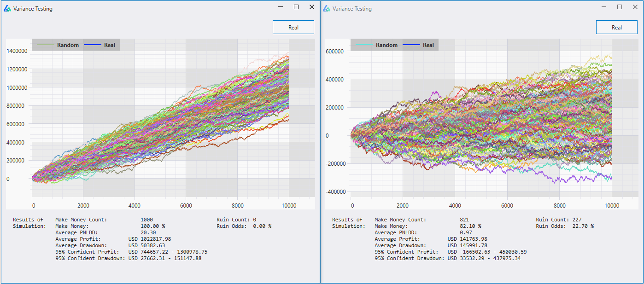
Task: Toggle the Real series label in right chart legend
Action: click(x=428, y=45)
